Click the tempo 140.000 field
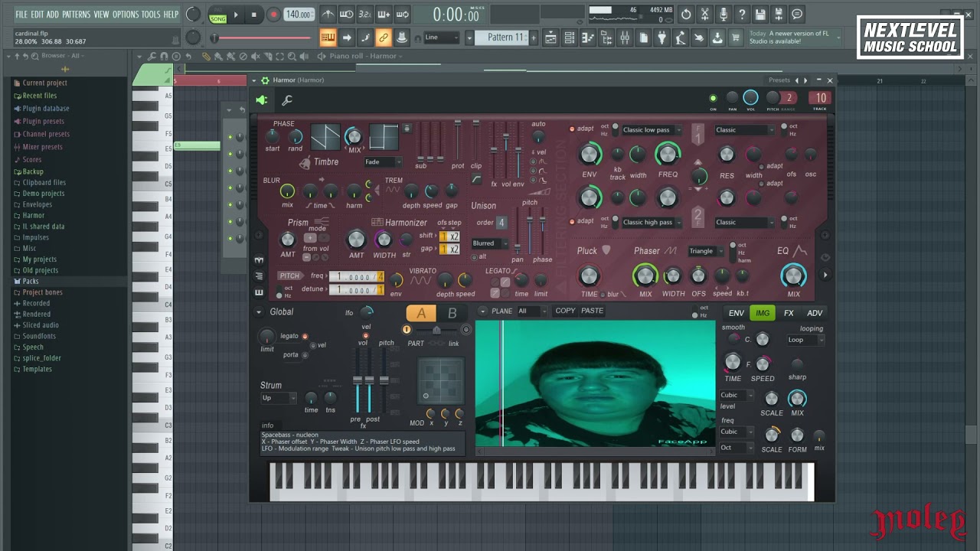Viewport: 980px width, 551px height. [x=298, y=15]
